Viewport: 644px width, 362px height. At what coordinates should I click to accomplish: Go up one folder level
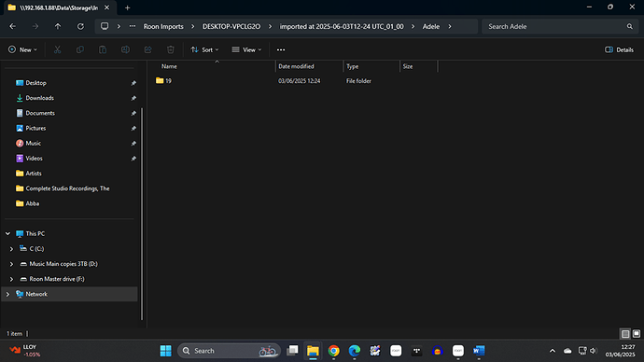tap(58, 26)
